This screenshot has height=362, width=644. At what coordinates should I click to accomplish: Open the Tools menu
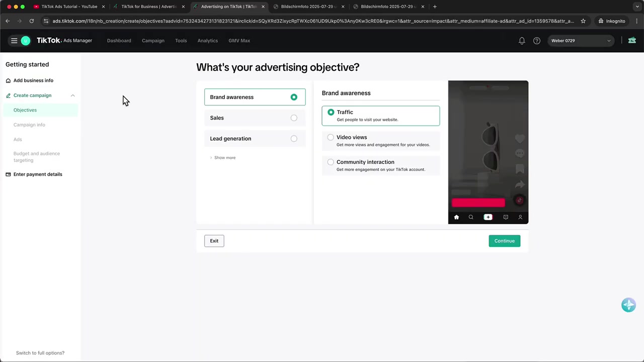click(181, 41)
